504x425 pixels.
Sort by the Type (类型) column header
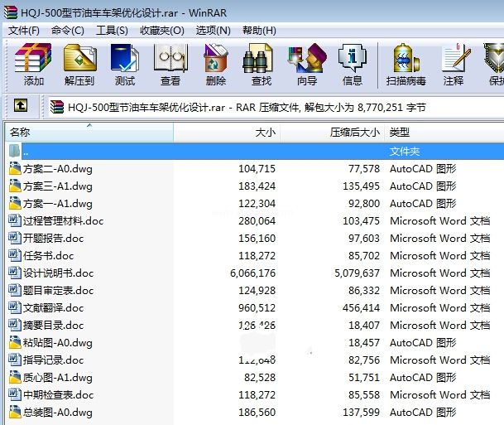[x=444, y=132]
